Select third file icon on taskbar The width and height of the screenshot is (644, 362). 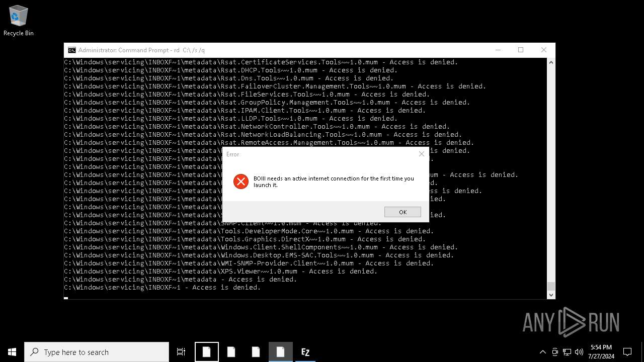(x=256, y=352)
